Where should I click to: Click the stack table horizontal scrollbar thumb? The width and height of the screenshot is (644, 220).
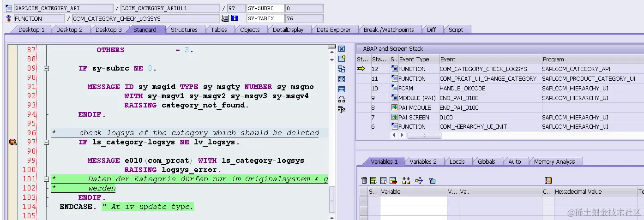(424, 136)
